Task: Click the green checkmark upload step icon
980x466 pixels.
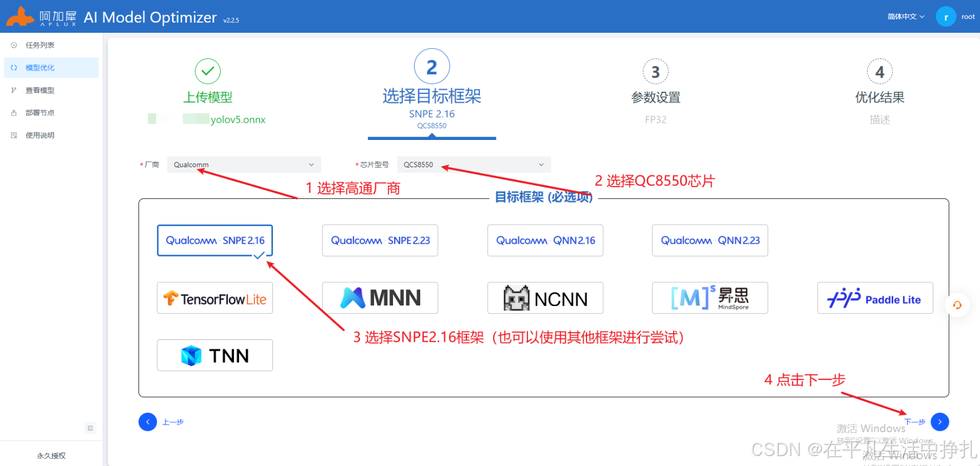Action: [x=208, y=71]
